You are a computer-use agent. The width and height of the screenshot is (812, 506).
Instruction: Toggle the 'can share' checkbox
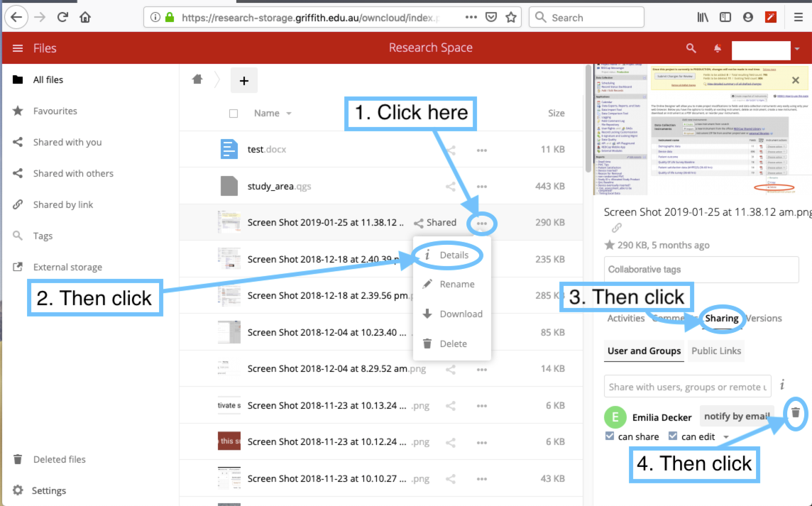pos(610,436)
